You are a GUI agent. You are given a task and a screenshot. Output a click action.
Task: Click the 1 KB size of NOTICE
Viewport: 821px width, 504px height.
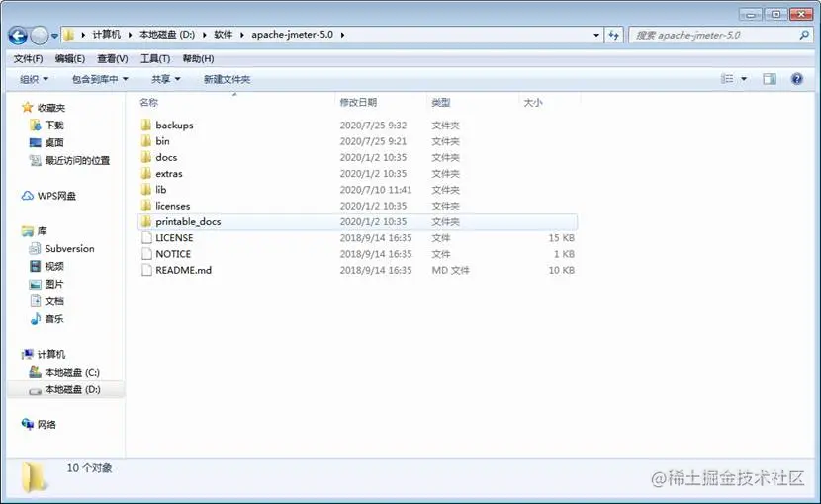564,254
